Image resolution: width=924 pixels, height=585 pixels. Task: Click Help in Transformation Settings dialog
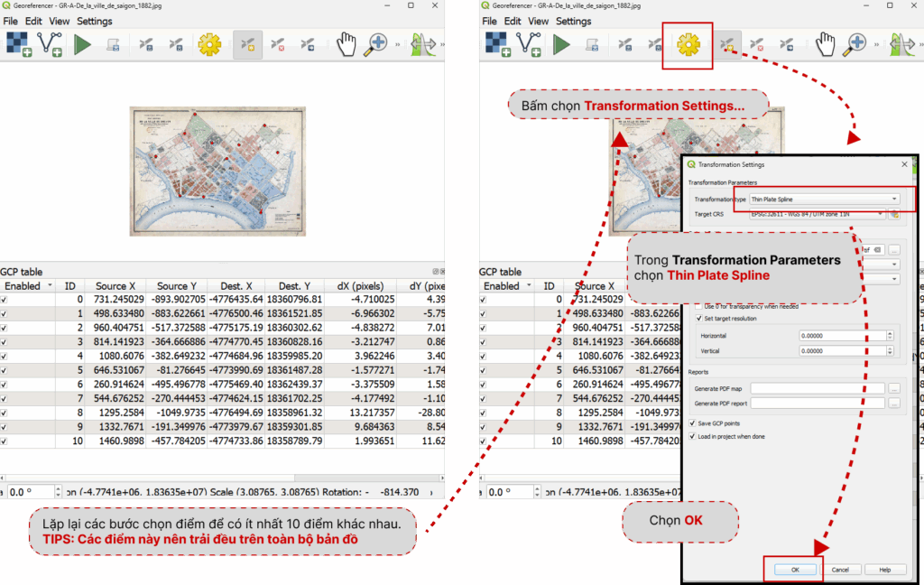click(x=885, y=570)
